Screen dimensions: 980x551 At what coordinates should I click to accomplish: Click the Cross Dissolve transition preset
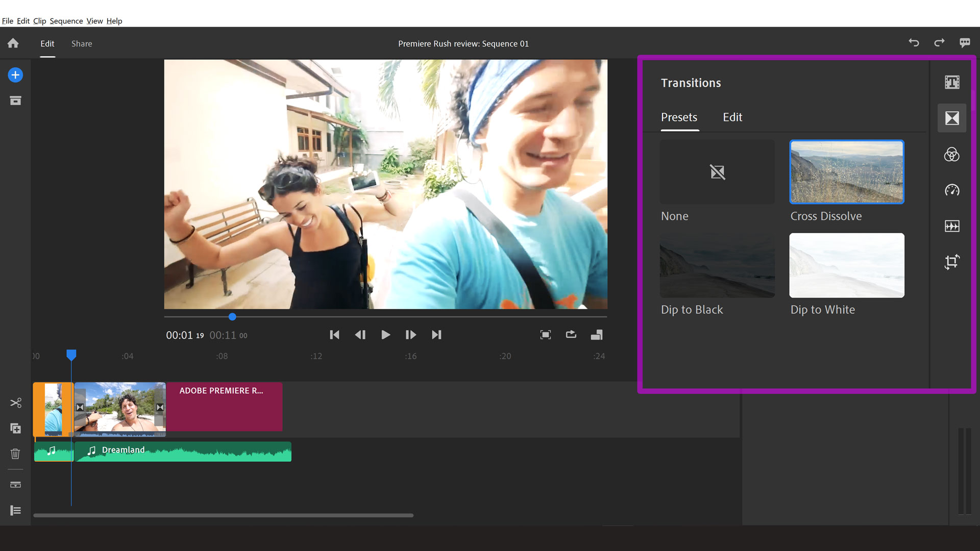(847, 171)
